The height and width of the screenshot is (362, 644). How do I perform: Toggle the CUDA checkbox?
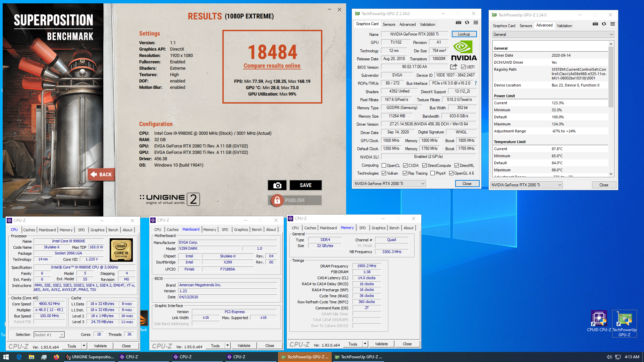405,166
